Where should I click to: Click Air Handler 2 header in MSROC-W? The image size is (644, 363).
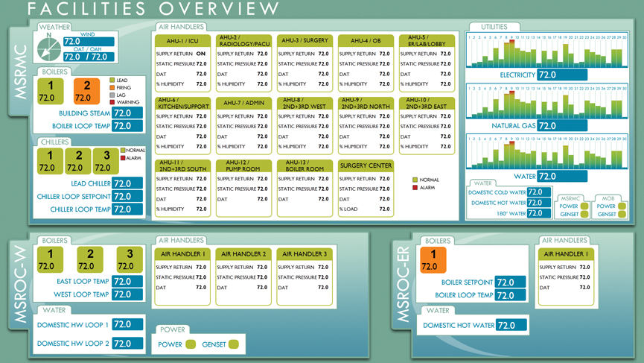click(243, 254)
